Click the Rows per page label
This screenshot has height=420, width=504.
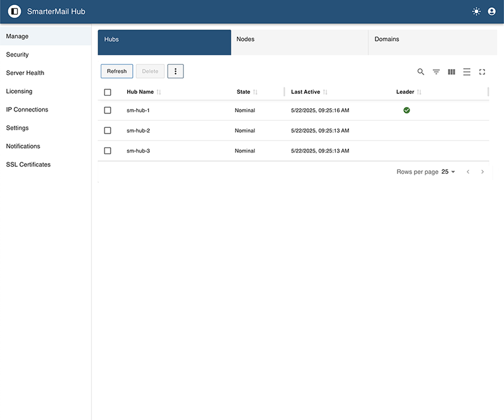(417, 172)
